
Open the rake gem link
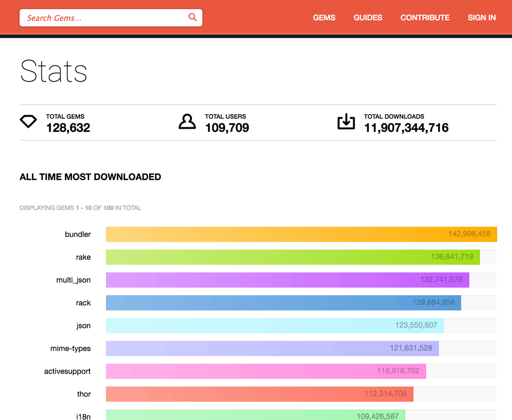click(83, 257)
